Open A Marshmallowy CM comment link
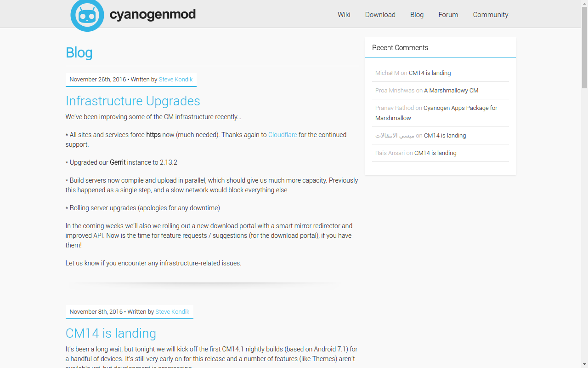 tap(451, 91)
